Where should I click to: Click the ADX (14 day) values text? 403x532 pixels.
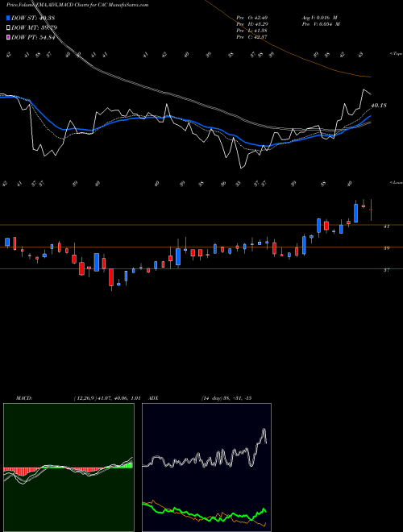click(x=226, y=398)
